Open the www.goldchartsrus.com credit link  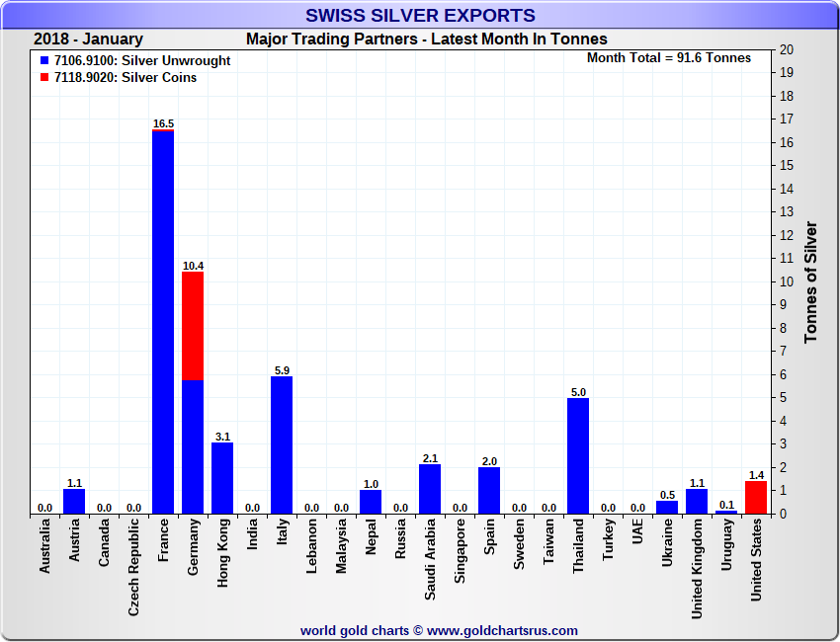[502, 631]
